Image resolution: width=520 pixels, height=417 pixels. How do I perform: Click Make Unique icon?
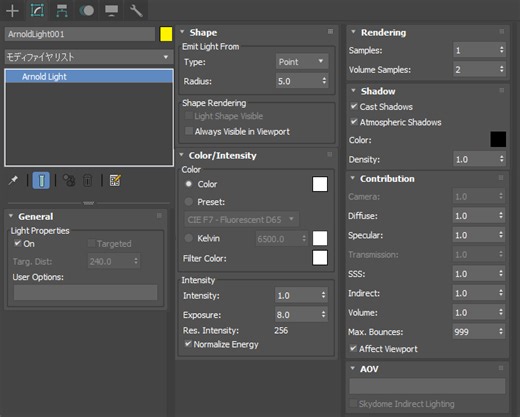coord(69,180)
